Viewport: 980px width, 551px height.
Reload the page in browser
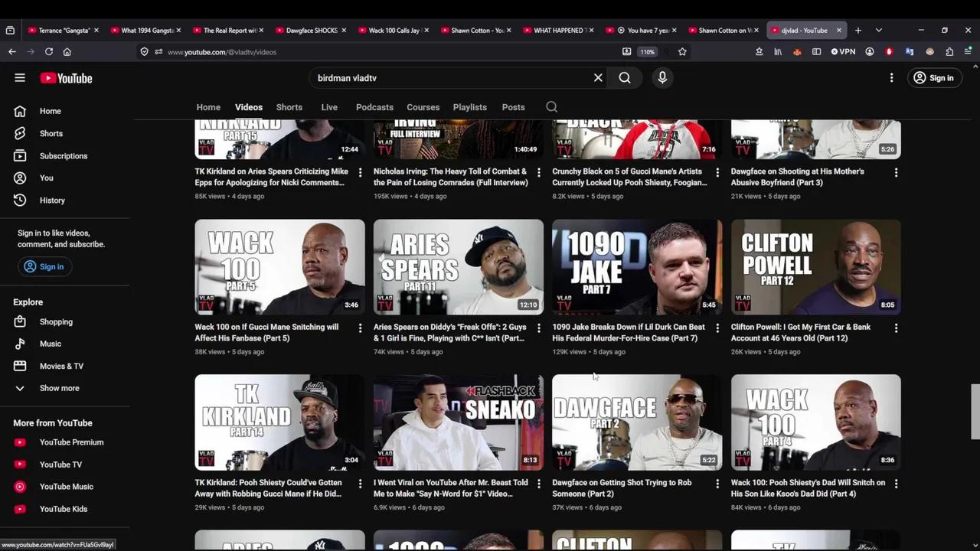[49, 51]
